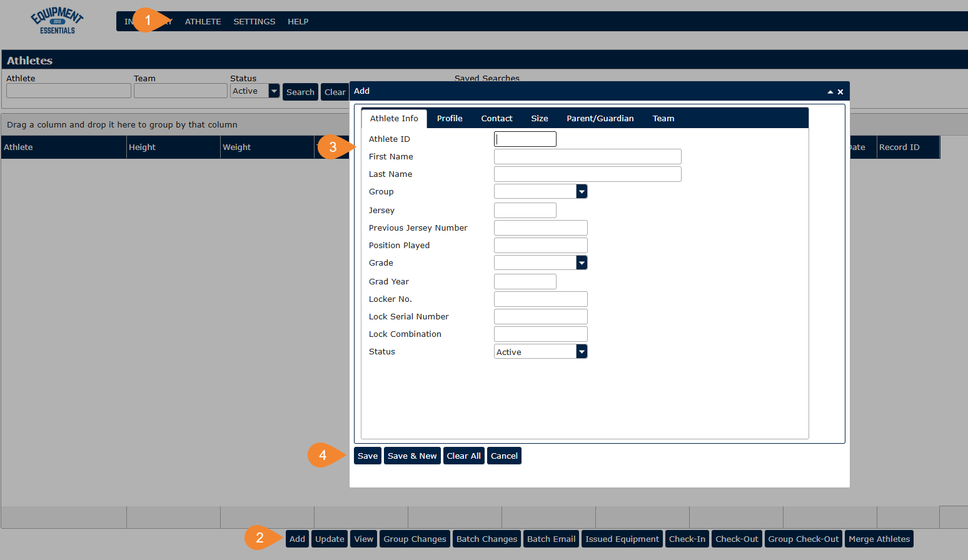Click the Check-In button
Image resolution: width=968 pixels, height=560 pixels.
tap(687, 539)
